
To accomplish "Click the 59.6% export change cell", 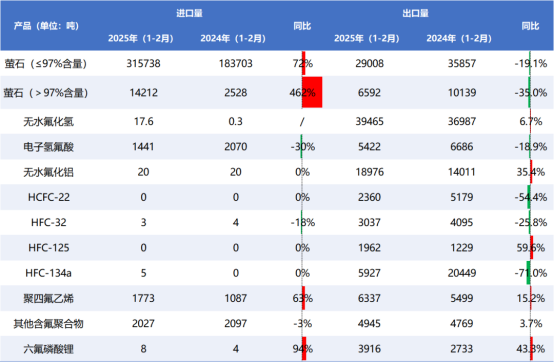I will (x=531, y=248).
